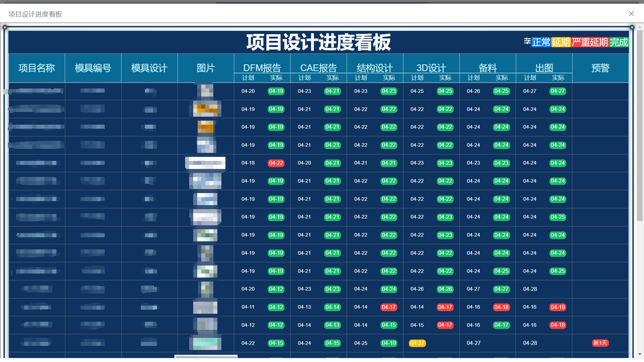Click the red 04-22 DFM actual badge
The width and height of the screenshot is (644, 362).
pos(276,163)
